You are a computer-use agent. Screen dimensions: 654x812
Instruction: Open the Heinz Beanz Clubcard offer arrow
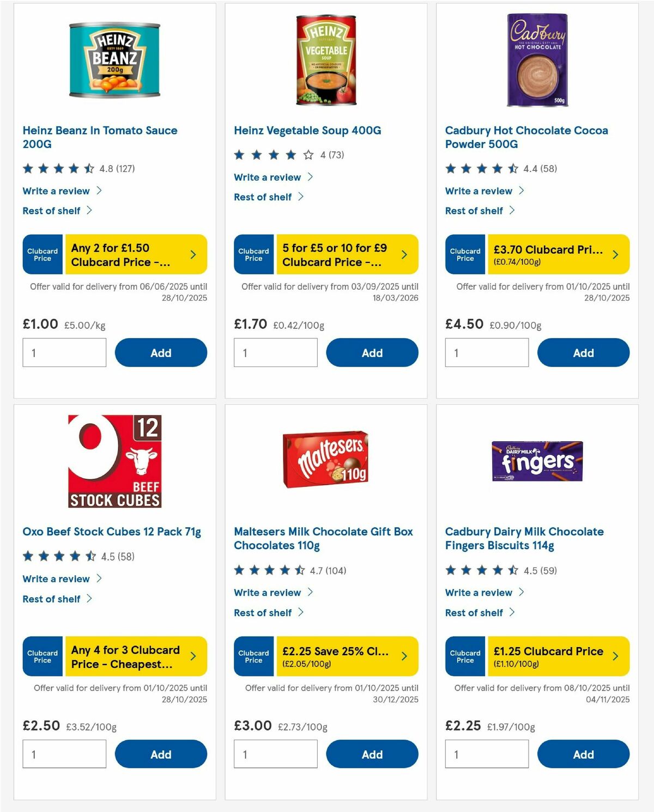coord(193,254)
